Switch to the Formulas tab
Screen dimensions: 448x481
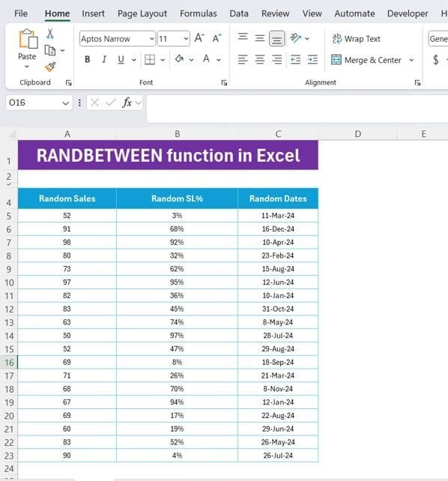[198, 13]
